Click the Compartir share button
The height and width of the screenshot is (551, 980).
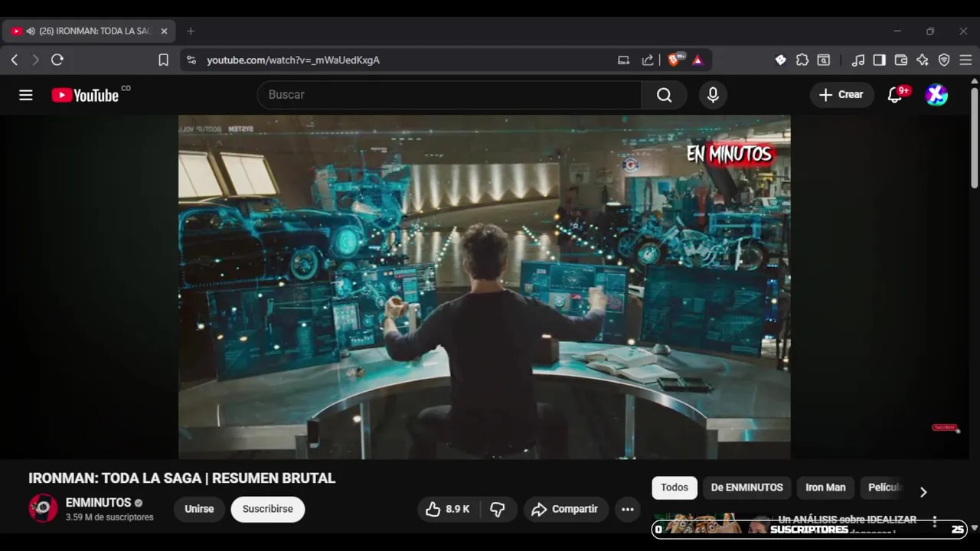click(x=566, y=509)
